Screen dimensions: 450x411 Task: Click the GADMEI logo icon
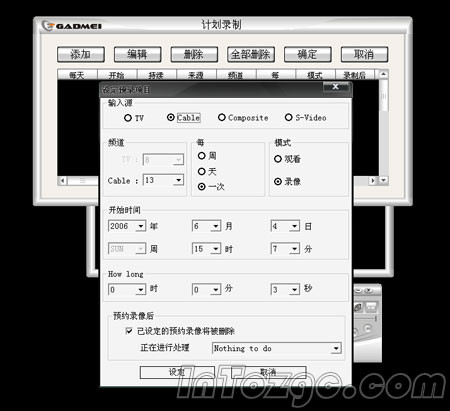pyautogui.click(x=48, y=26)
